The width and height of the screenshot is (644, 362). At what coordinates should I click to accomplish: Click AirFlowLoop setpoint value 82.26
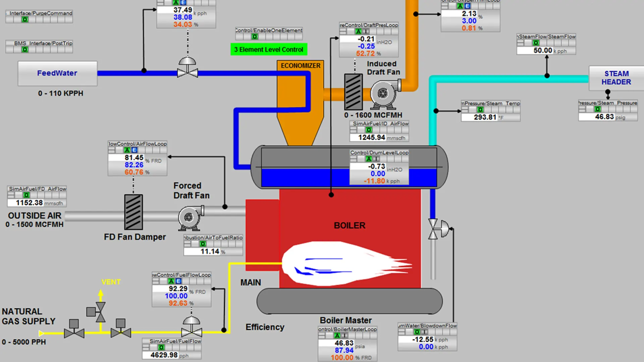coord(134,165)
